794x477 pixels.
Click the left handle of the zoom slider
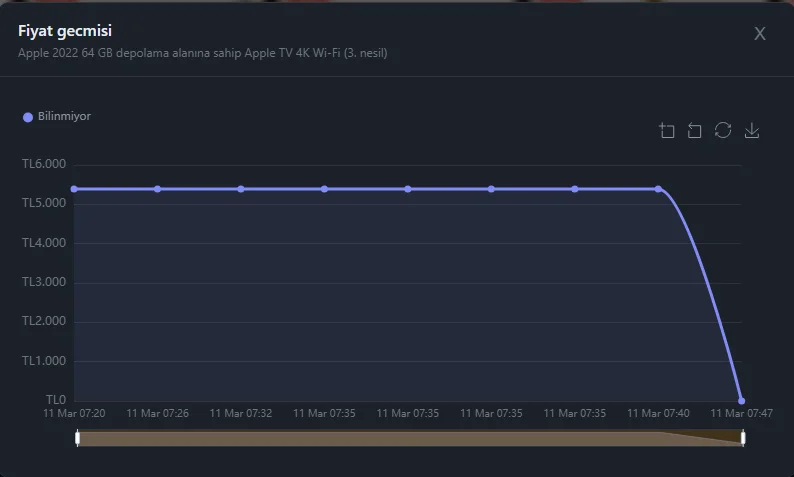tap(77, 438)
